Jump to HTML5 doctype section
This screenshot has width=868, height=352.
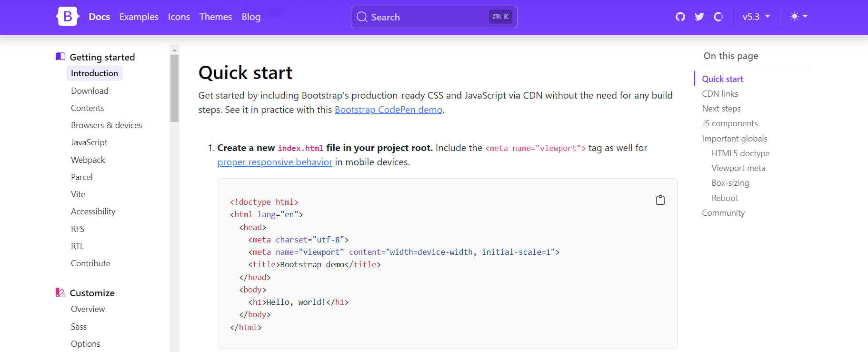click(740, 153)
